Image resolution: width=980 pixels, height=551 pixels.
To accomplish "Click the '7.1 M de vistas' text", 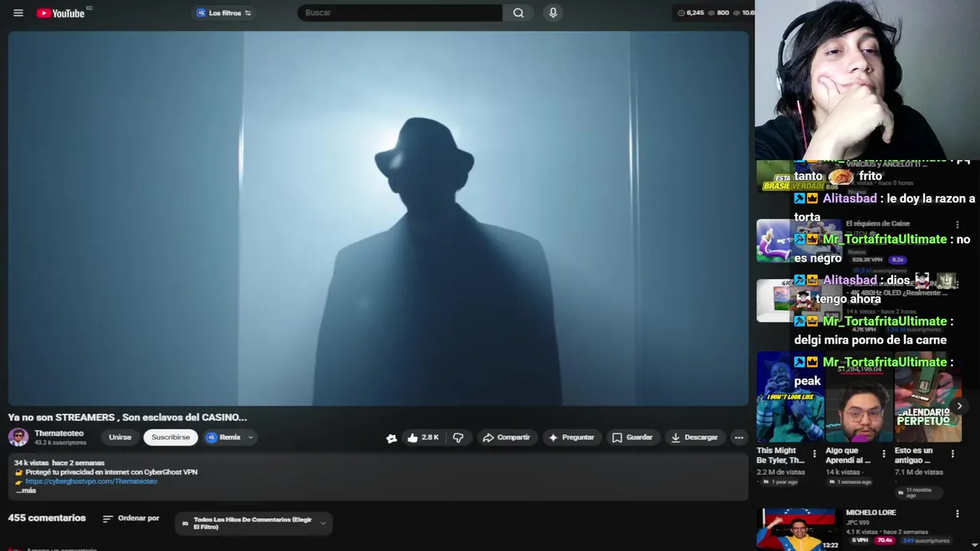I will click(920, 472).
